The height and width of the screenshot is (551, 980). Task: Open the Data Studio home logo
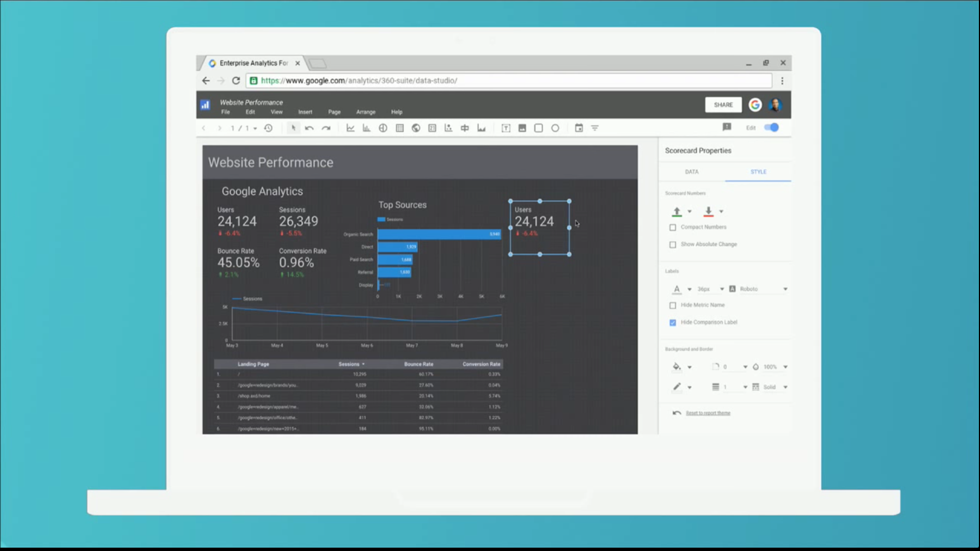click(205, 104)
